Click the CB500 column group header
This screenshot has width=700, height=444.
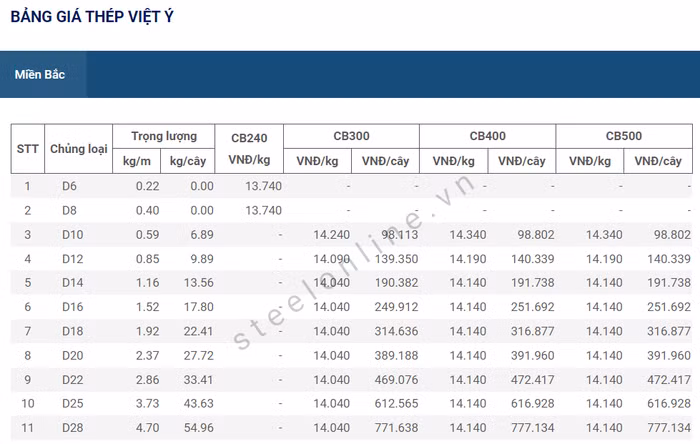click(623, 136)
